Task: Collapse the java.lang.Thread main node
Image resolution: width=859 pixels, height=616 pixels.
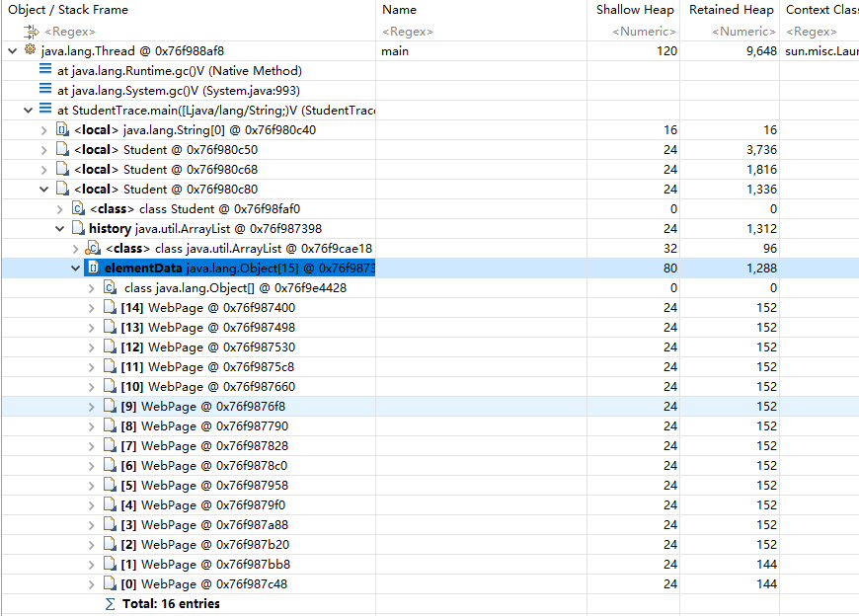Action: [x=13, y=51]
